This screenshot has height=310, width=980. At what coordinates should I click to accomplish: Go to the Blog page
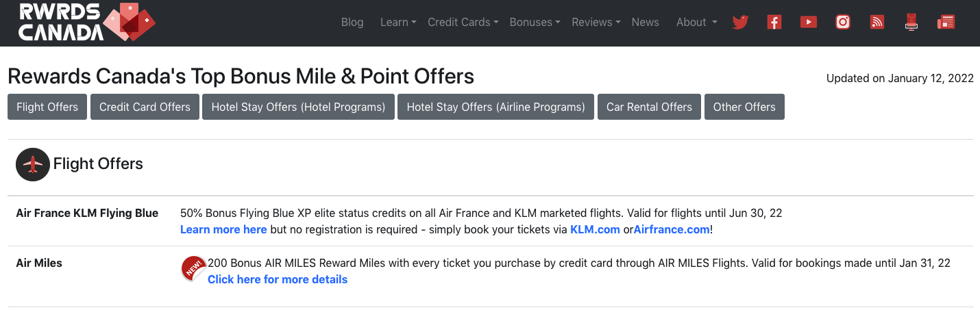[352, 22]
